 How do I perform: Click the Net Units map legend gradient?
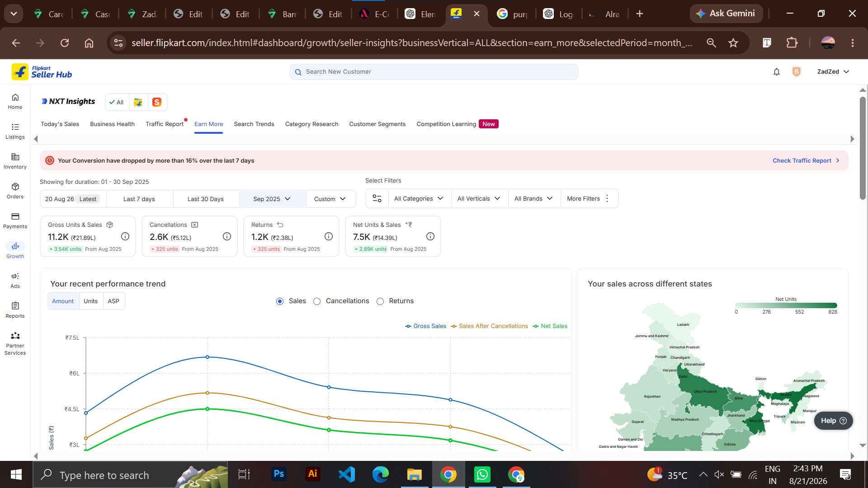click(786, 305)
